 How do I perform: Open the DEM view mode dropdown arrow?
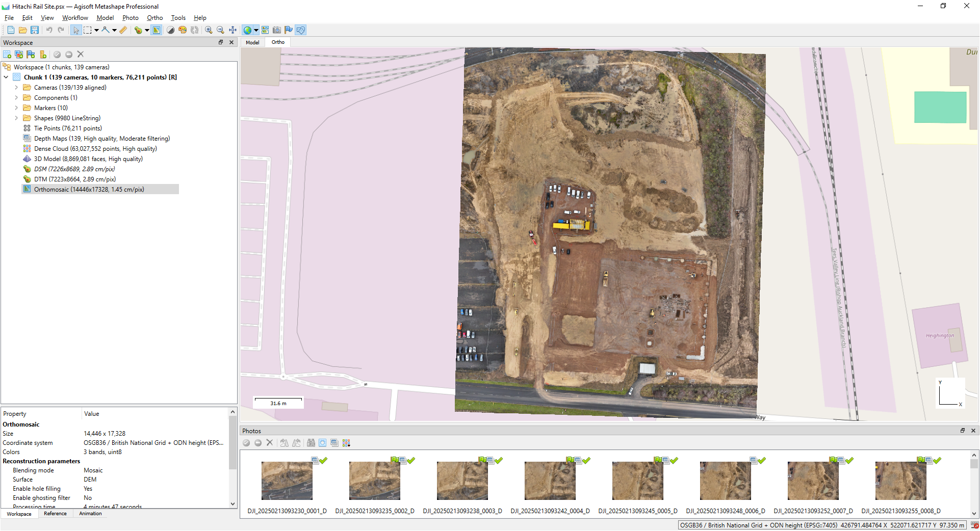[x=147, y=30]
